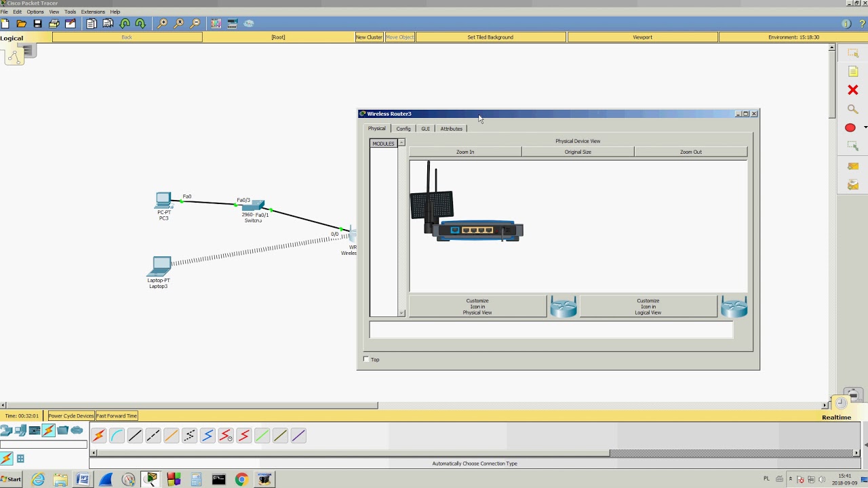Open the Activity Wizard toolbar icon
This screenshot has height=488, width=868.
click(x=71, y=24)
